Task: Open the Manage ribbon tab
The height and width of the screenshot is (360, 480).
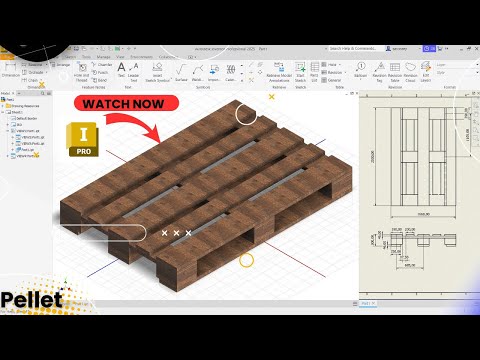Action: click(x=103, y=57)
